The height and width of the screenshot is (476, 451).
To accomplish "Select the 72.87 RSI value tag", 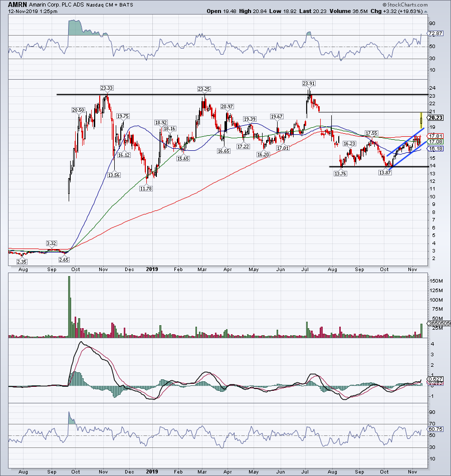I will (435, 34).
